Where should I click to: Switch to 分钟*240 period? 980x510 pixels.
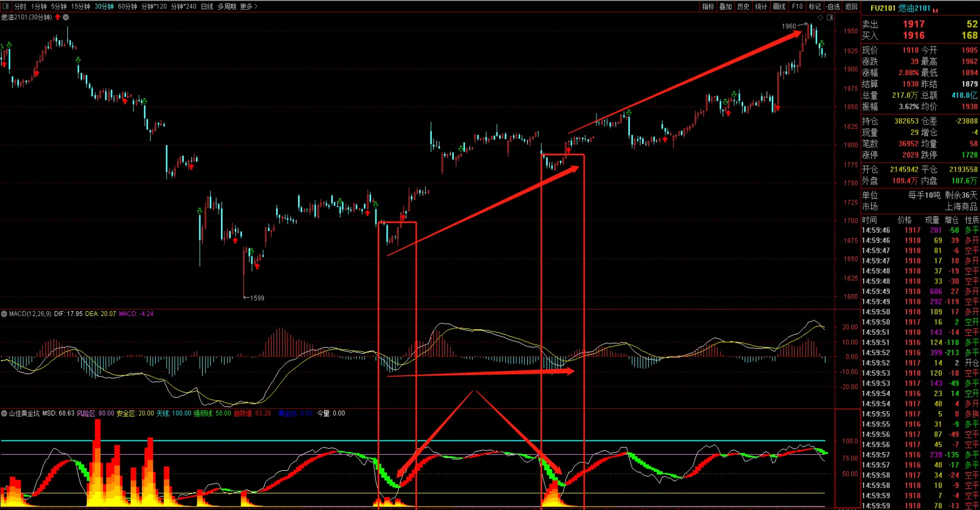tap(183, 7)
